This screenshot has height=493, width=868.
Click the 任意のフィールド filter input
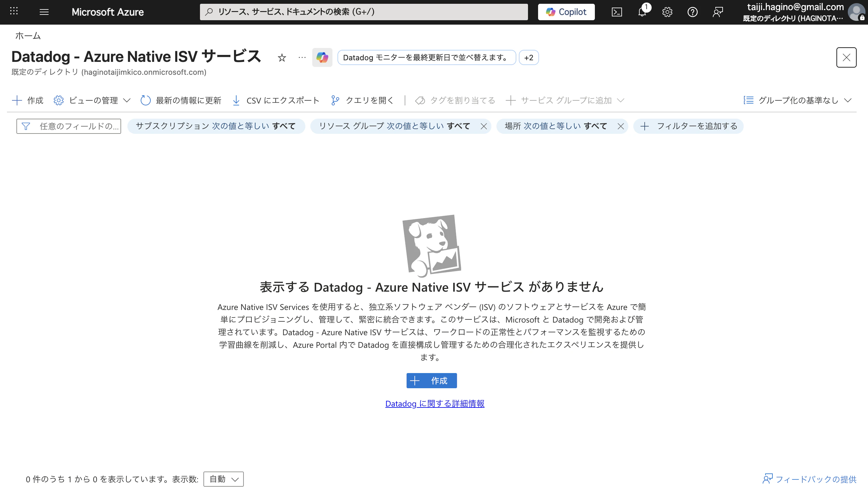(69, 126)
